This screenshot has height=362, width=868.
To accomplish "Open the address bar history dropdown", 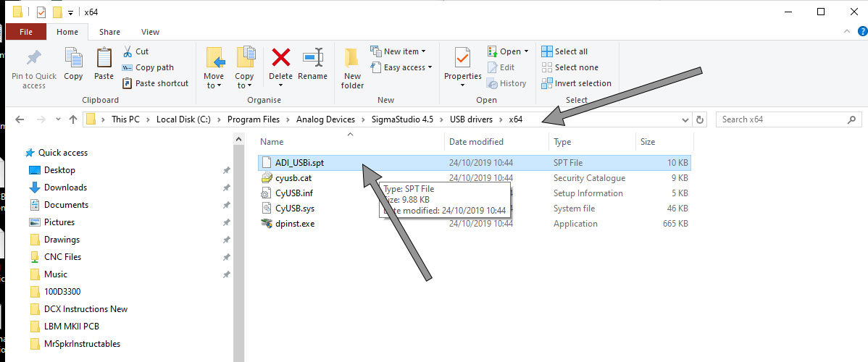I will (685, 119).
